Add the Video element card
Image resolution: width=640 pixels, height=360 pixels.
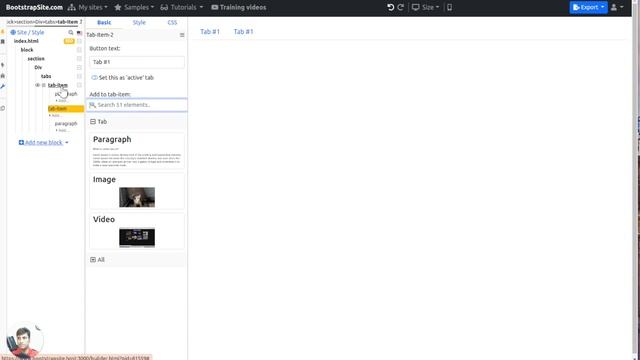click(x=137, y=231)
